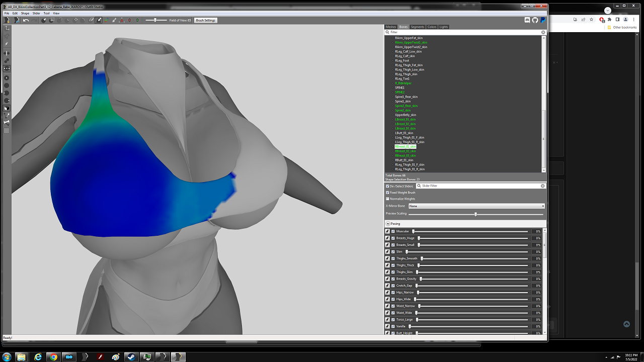Screen dimensions: 644x362
Task: Click the Brush Settings button
Action: [x=205, y=20]
